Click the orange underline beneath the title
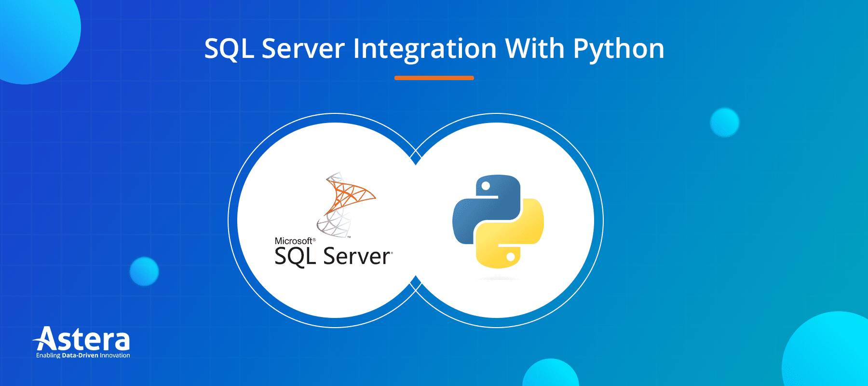868x386 pixels. tap(434, 78)
